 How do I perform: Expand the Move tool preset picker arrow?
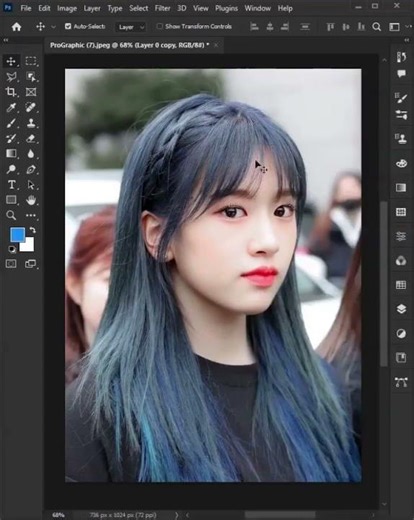tap(53, 27)
